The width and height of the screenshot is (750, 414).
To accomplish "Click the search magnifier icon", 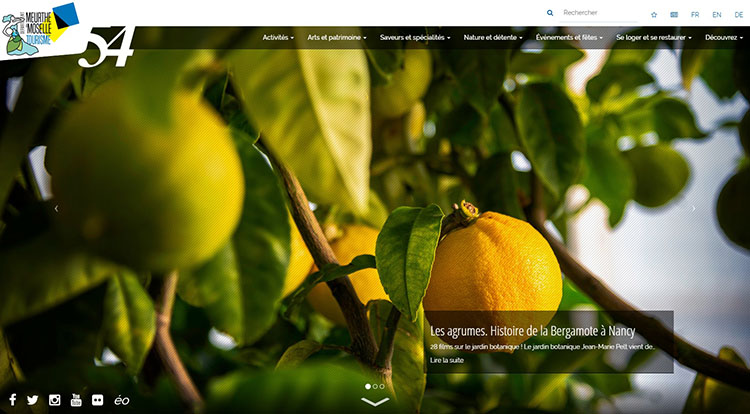I will point(550,13).
